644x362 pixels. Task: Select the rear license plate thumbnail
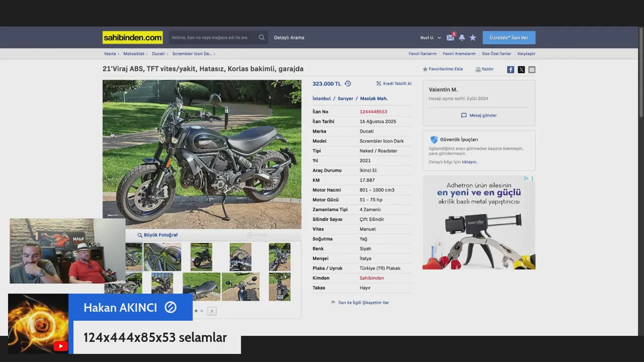279,287
